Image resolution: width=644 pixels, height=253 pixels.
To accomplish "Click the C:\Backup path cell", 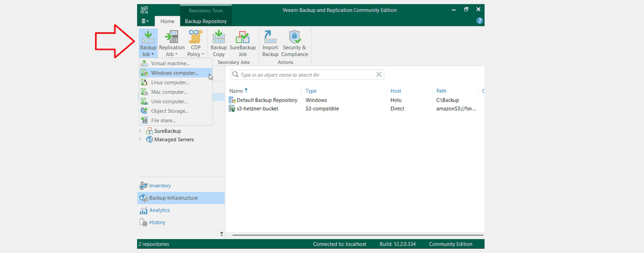I will point(448,100).
